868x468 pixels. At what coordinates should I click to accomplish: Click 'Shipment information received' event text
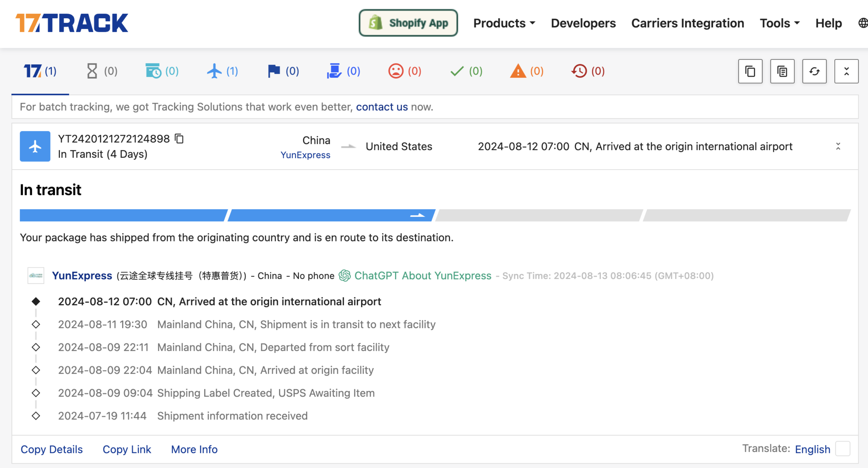[x=232, y=416]
